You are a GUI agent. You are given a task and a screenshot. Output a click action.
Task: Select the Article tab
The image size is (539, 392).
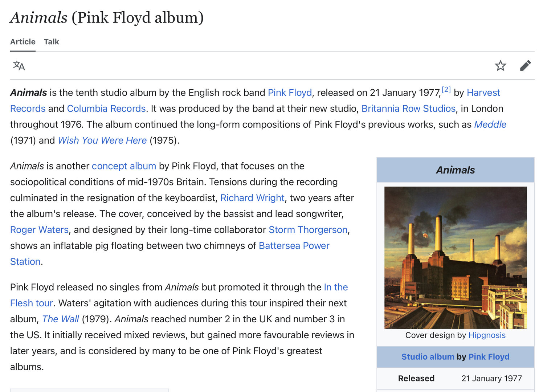(x=23, y=42)
